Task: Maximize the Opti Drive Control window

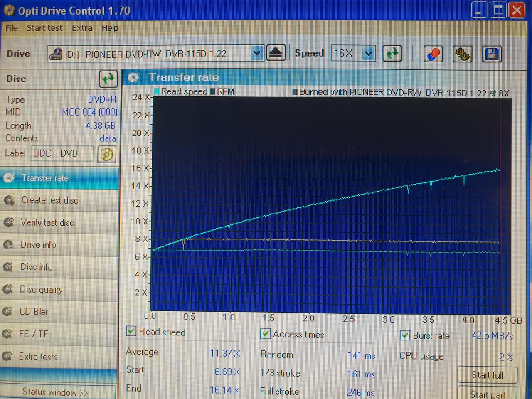Action: [x=498, y=10]
